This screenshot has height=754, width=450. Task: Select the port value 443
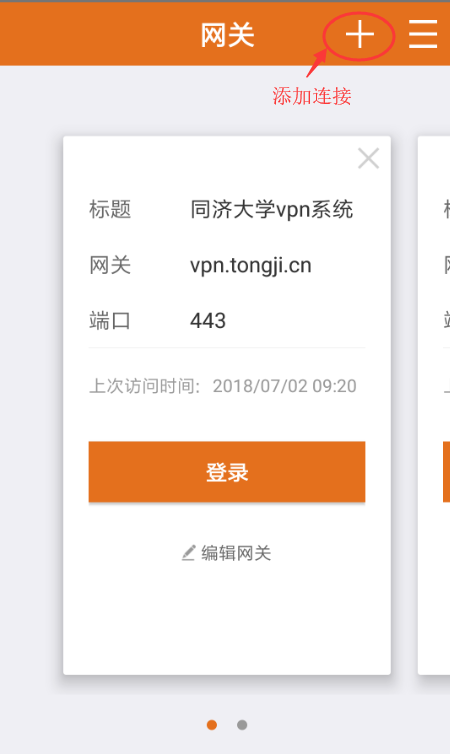coord(208,321)
